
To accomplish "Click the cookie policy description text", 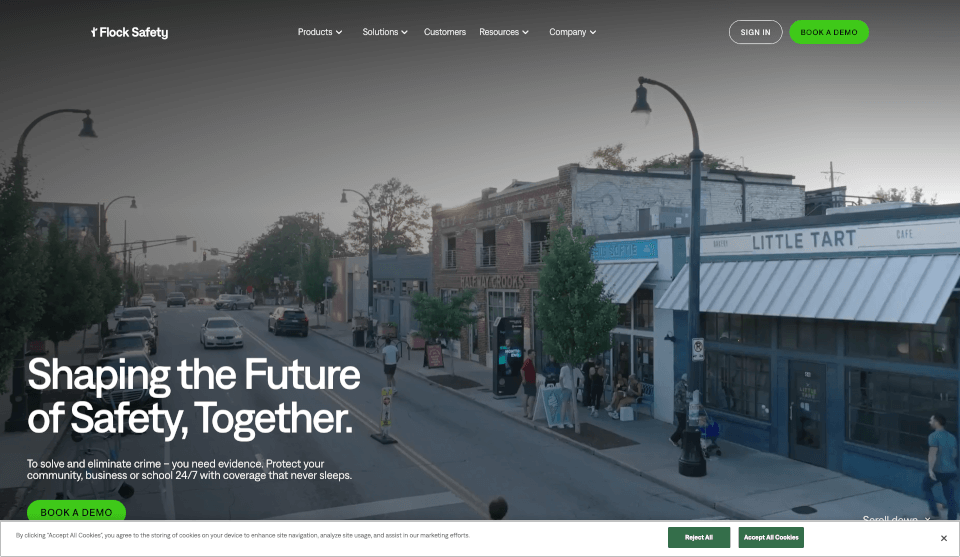I will pos(242,536).
